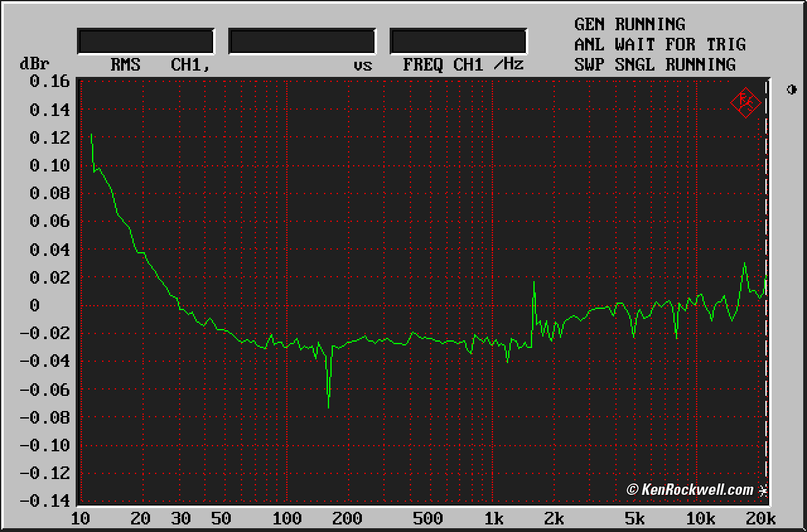Click the GEN RUNNING status text
807x532 pixels.
click(x=629, y=25)
